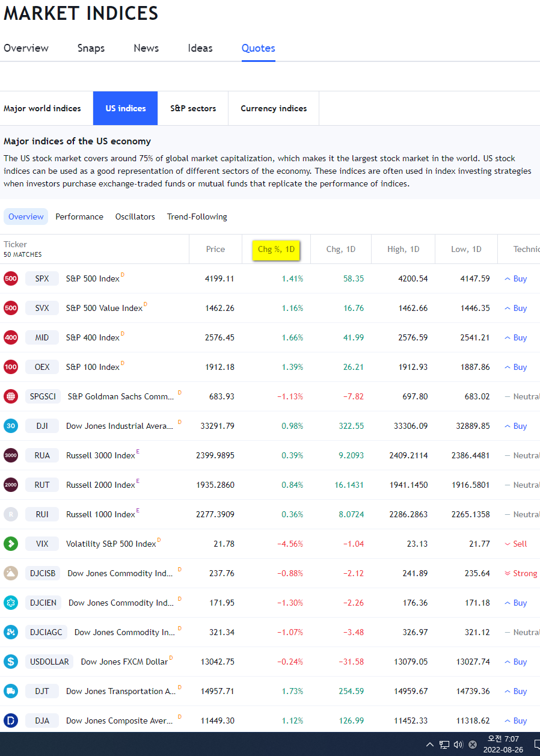Select the US indices category tab
The image size is (540, 756).
[126, 108]
